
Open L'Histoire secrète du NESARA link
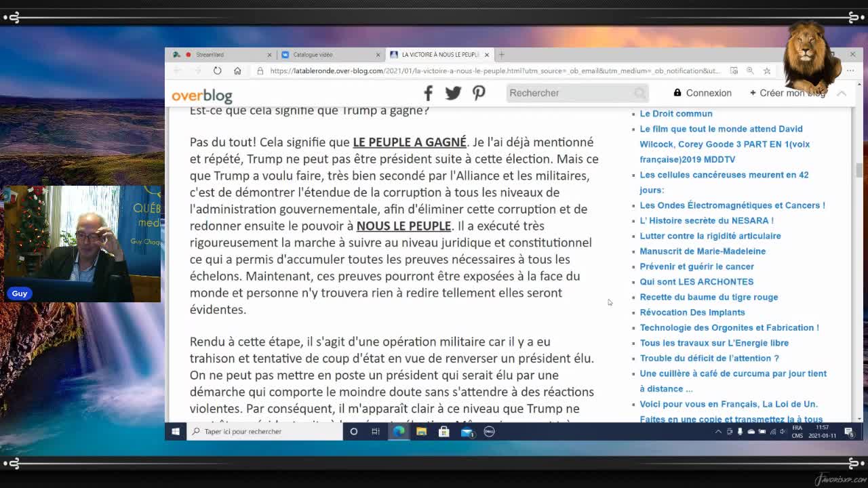click(x=707, y=220)
